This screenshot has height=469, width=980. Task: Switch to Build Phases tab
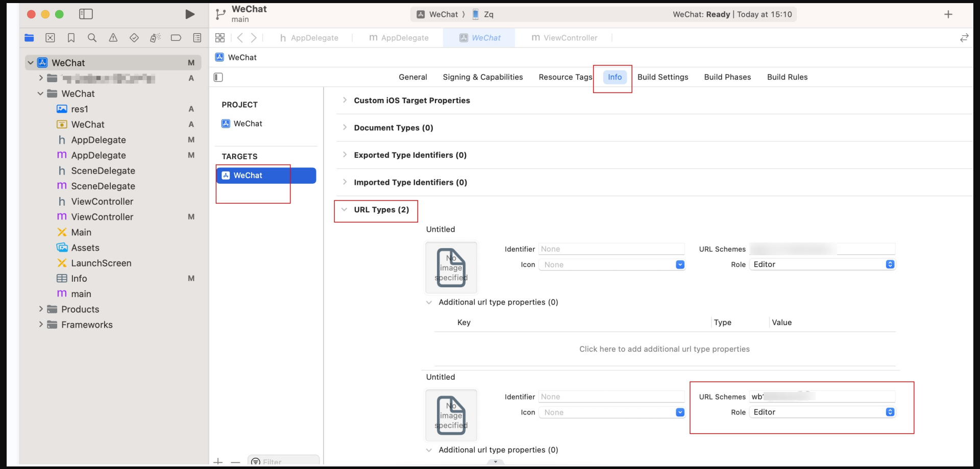tap(727, 77)
